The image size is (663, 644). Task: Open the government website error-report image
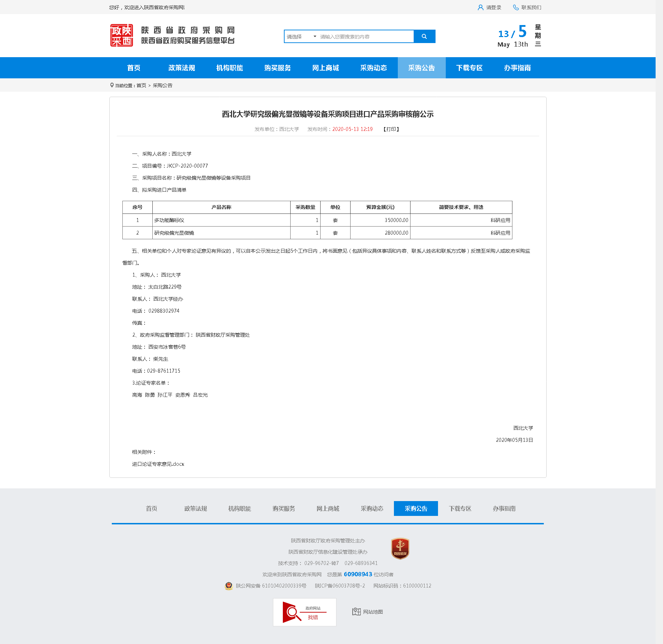coord(304,612)
